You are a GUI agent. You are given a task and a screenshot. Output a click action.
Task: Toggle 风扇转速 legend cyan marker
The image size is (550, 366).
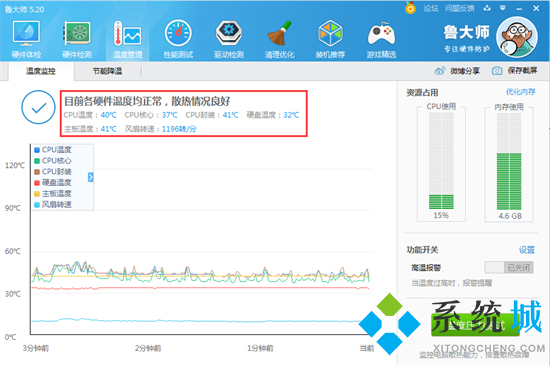(x=37, y=205)
